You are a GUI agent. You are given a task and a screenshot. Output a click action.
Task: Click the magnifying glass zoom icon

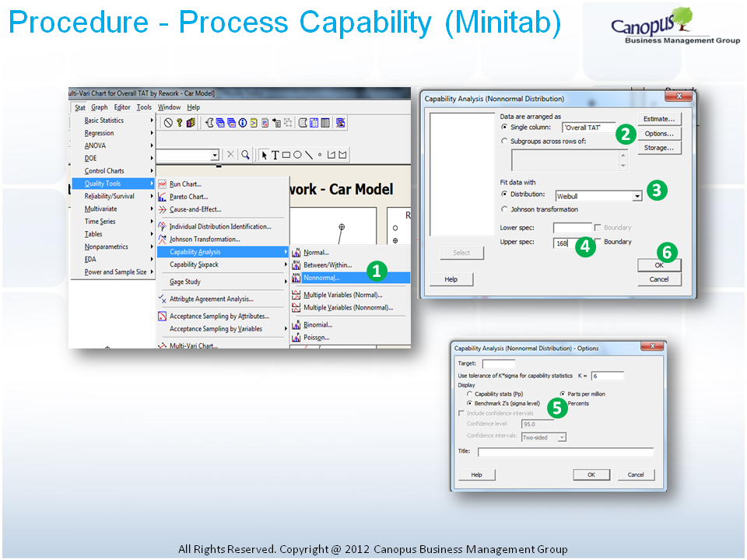[x=245, y=155]
